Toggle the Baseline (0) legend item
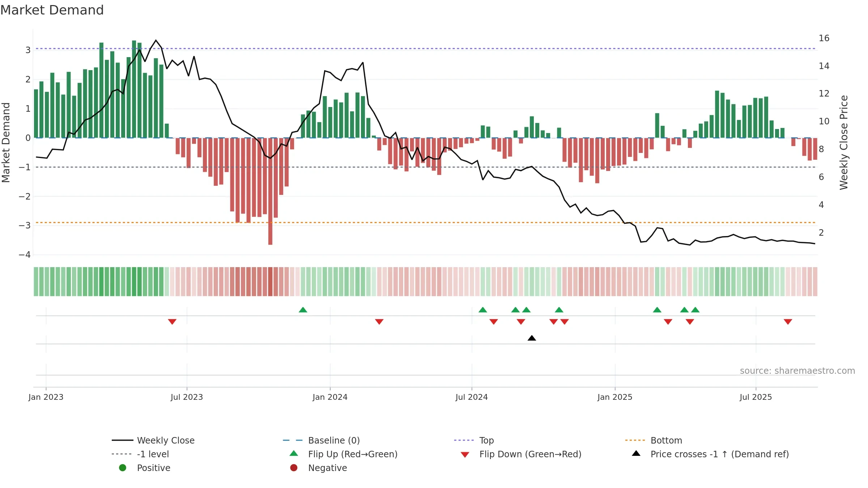868x488 pixels. [x=321, y=440]
